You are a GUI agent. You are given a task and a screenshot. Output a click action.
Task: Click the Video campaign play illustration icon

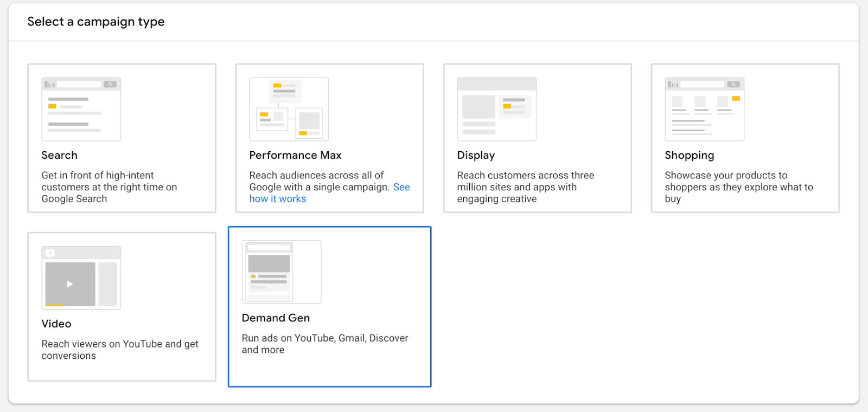(81, 278)
